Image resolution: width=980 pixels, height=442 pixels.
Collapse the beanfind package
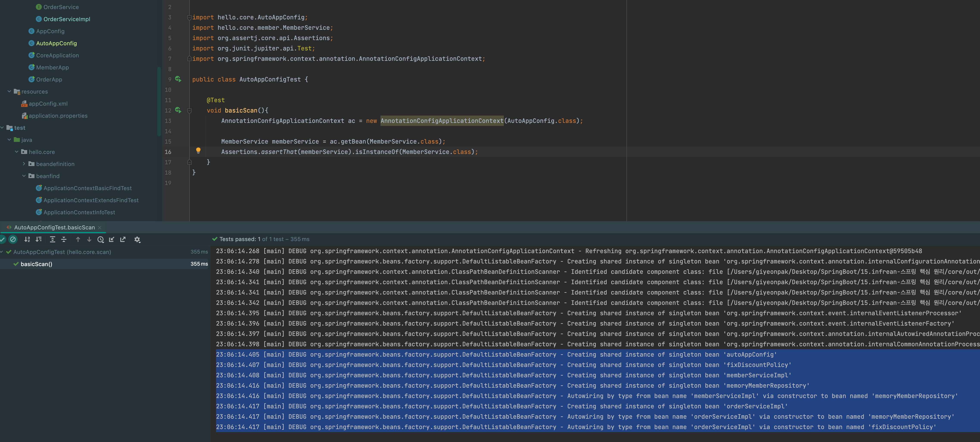click(23, 176)
